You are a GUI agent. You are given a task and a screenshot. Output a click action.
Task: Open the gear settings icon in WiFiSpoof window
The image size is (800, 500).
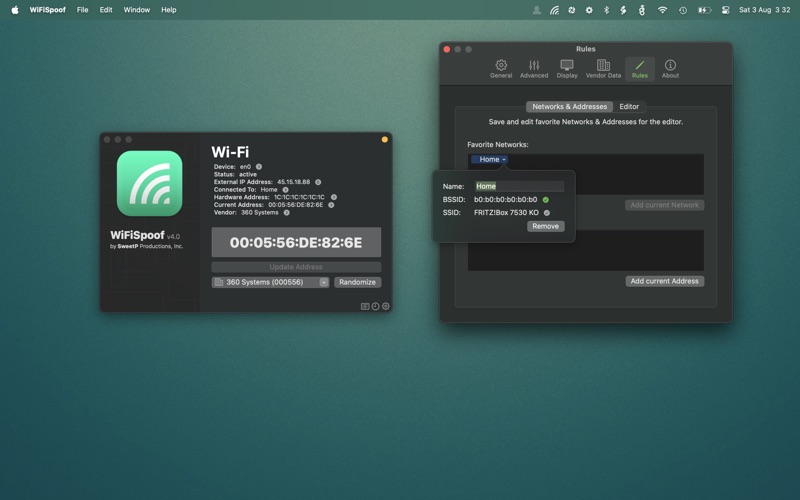[x=386, y=306]
